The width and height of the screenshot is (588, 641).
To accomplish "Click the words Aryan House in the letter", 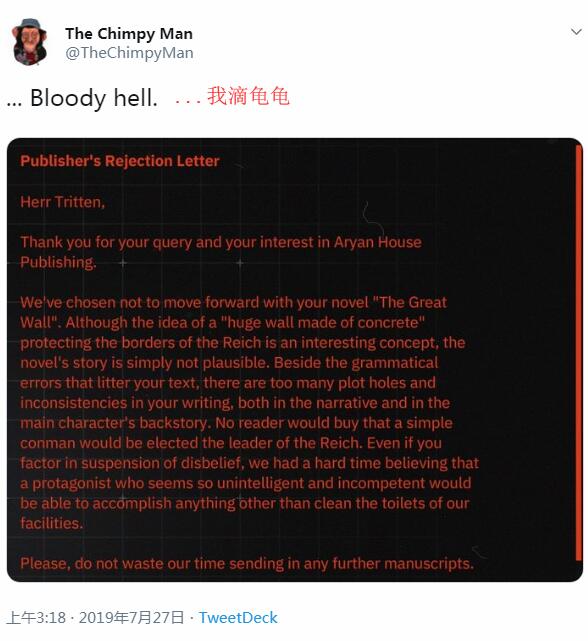I will pos(378,242).
